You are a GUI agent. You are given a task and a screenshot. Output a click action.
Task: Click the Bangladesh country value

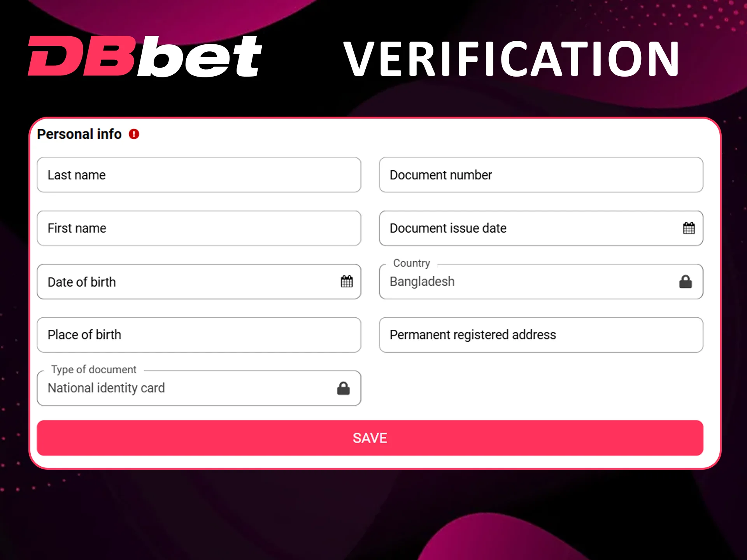point(423,282)
